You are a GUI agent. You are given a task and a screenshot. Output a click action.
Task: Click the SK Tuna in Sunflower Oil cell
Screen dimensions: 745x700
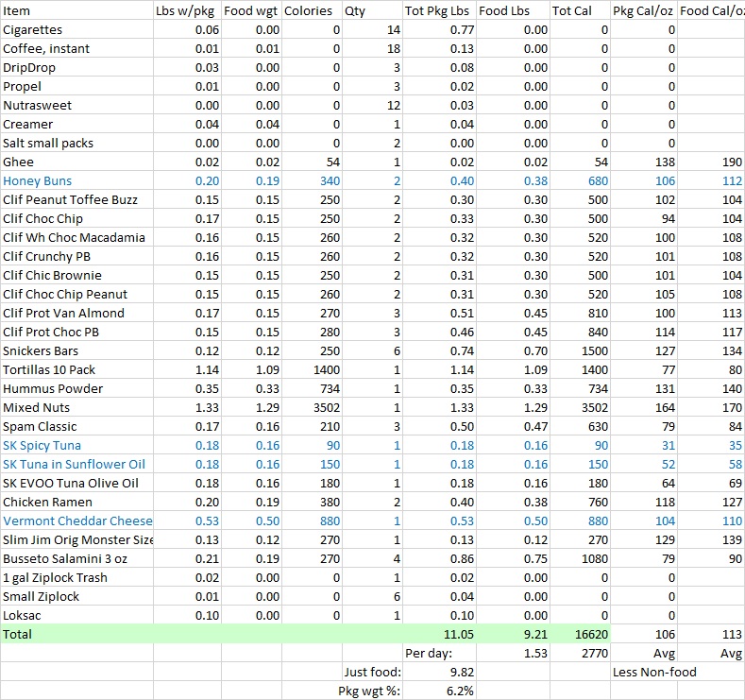pyautogui.click(x=74, y=465)
